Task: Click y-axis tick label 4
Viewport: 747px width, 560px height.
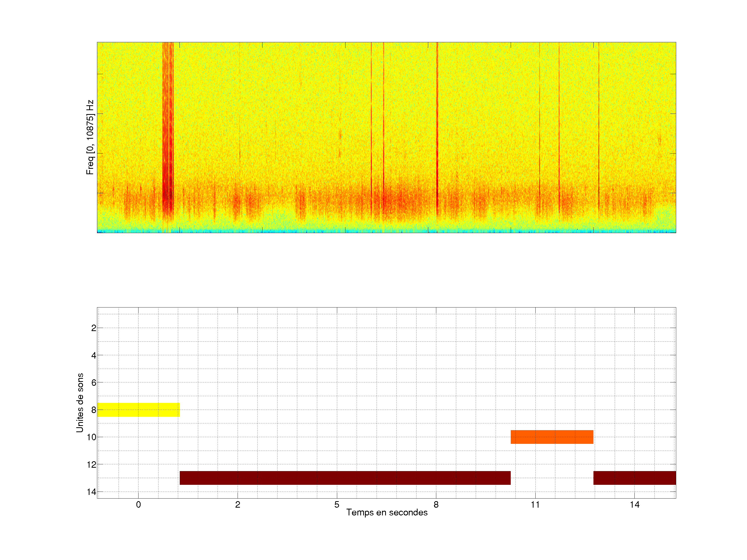Action: (94, 355)
